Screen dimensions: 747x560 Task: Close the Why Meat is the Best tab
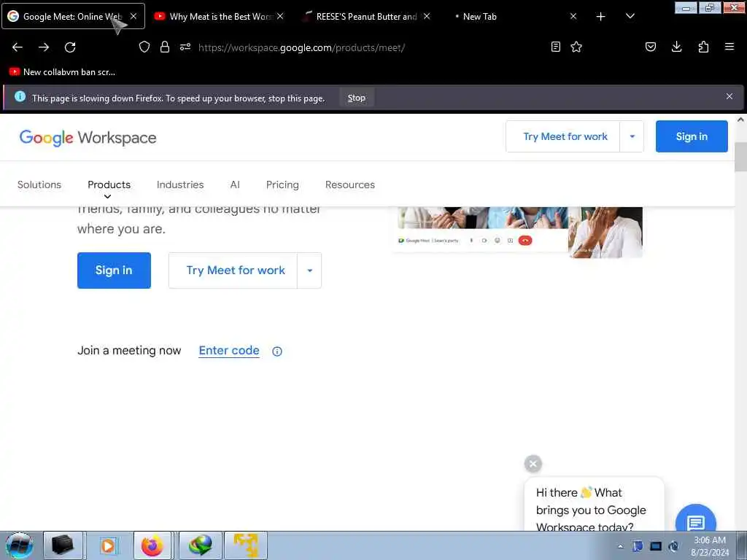coord(280,17)
